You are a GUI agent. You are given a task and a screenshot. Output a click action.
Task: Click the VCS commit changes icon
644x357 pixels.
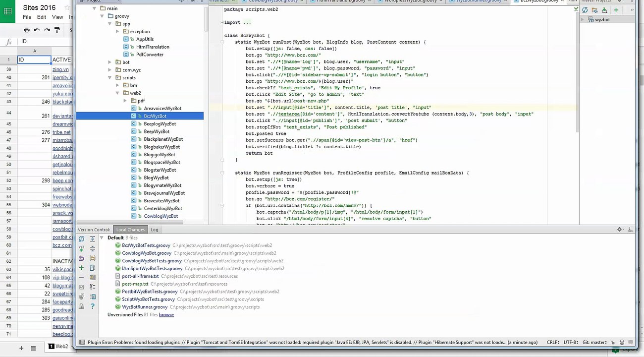click(x=81, y=248)
